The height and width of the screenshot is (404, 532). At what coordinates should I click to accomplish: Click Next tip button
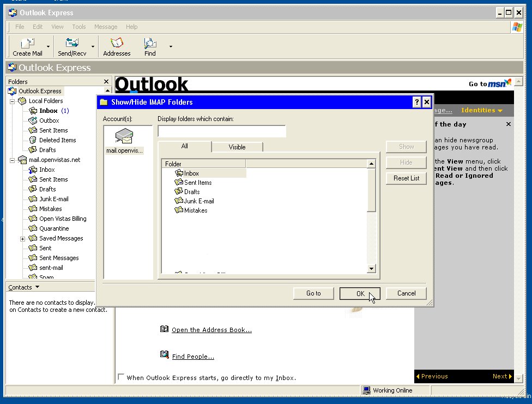[502, 376]
